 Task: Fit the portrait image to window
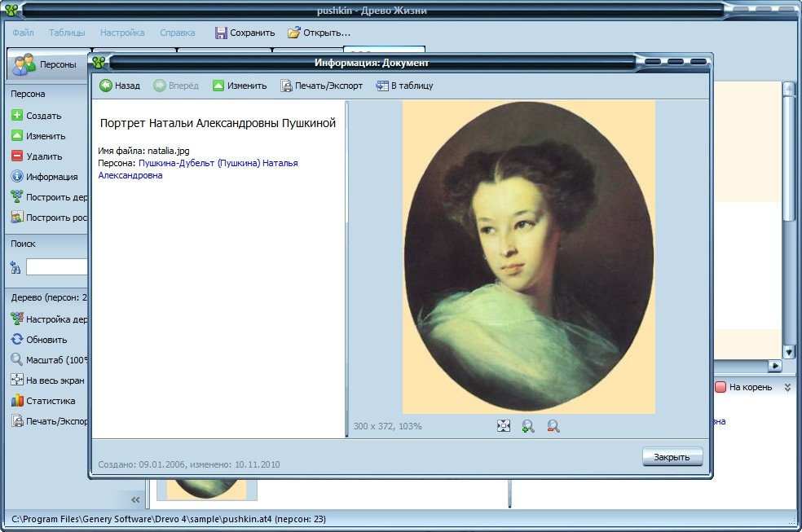tap(504, 426)
